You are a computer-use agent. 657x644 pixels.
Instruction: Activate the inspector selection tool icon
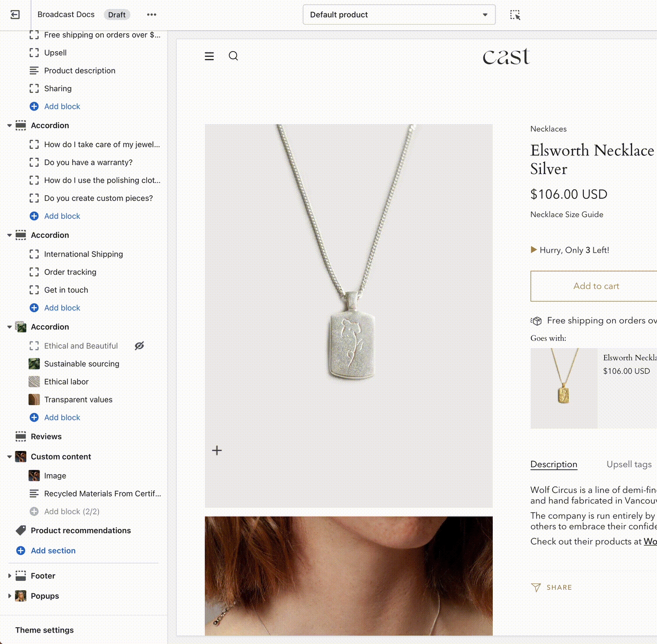(x=515, y=15)
